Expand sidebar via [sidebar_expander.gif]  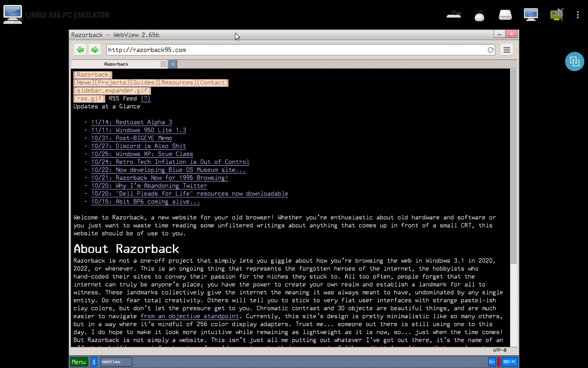coord(112,90)
